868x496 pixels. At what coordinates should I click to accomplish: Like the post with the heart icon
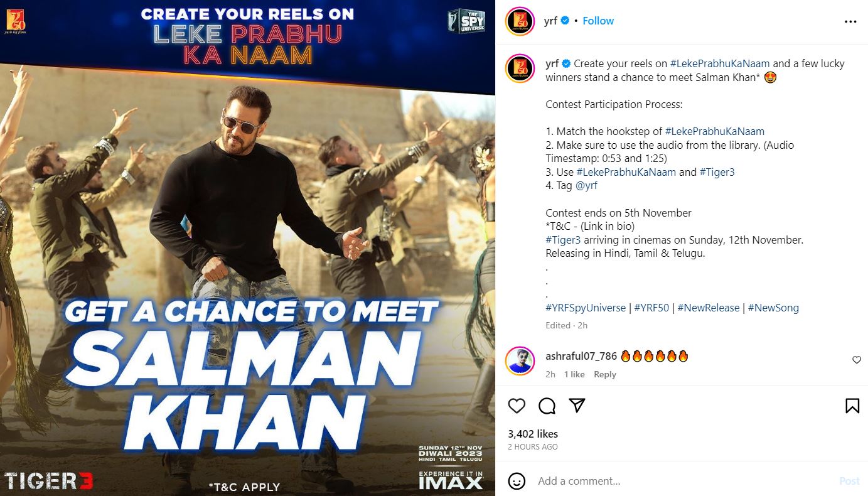[x=517, y=406]
